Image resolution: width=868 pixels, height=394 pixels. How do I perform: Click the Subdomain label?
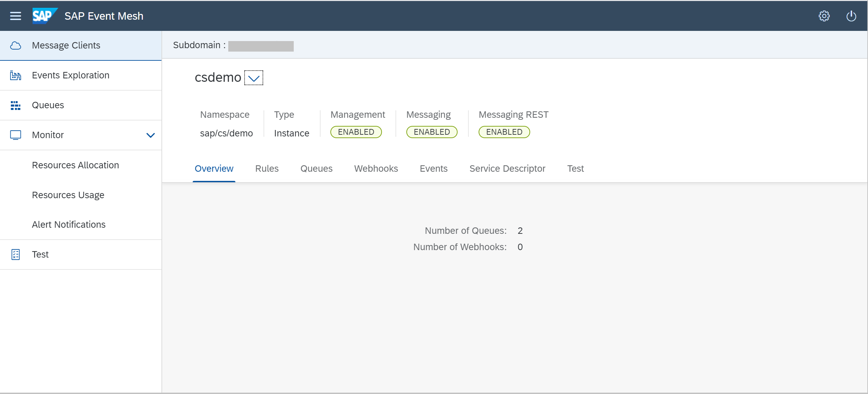tap(199, 45)
